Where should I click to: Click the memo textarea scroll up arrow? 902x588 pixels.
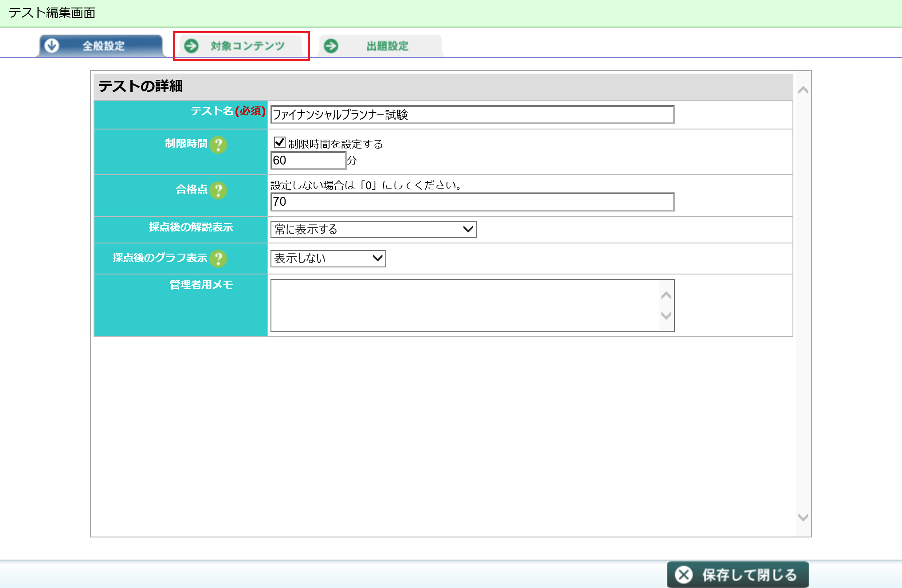tap(666, 295)
